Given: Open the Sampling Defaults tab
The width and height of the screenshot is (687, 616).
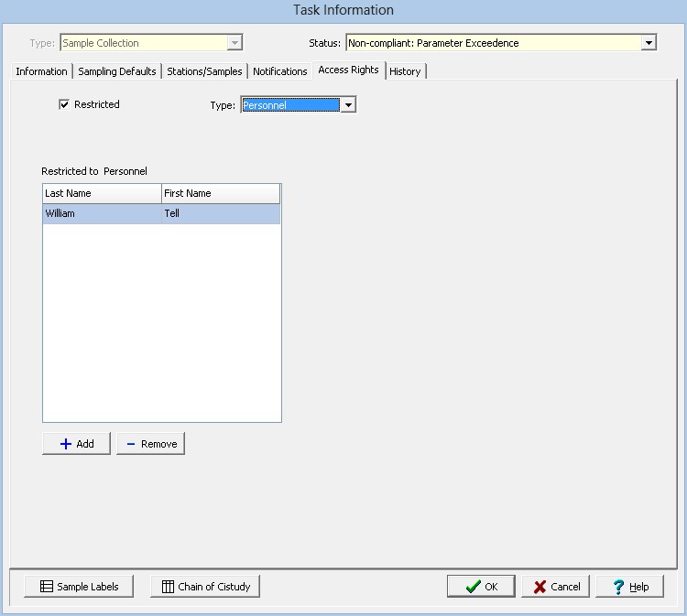Looking at the screenshot, I should click(117, 71).
